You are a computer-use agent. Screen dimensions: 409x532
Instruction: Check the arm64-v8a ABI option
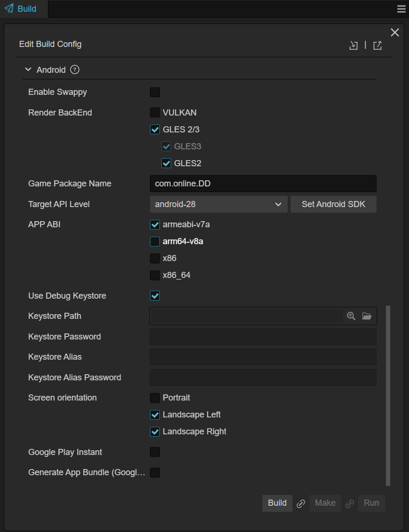click(x=155, y=241)
